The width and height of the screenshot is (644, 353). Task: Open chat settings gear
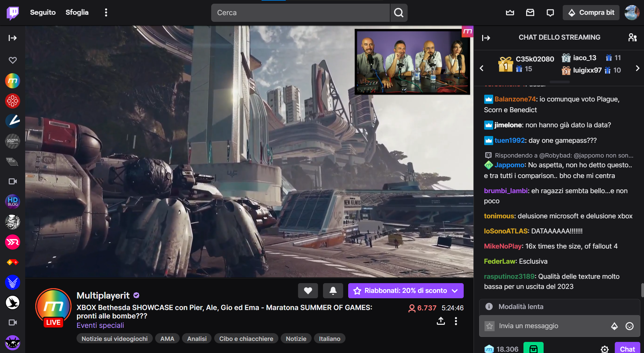pos(605,349)
